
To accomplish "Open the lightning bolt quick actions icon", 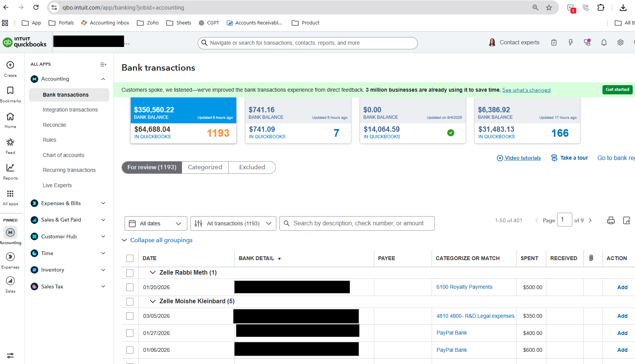I will click(571, 42).
